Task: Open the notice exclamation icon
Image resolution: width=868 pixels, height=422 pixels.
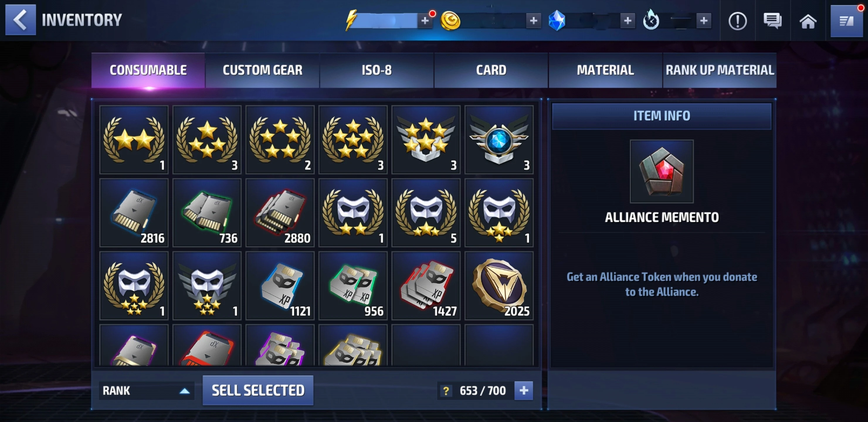Action: pos(737,21)
